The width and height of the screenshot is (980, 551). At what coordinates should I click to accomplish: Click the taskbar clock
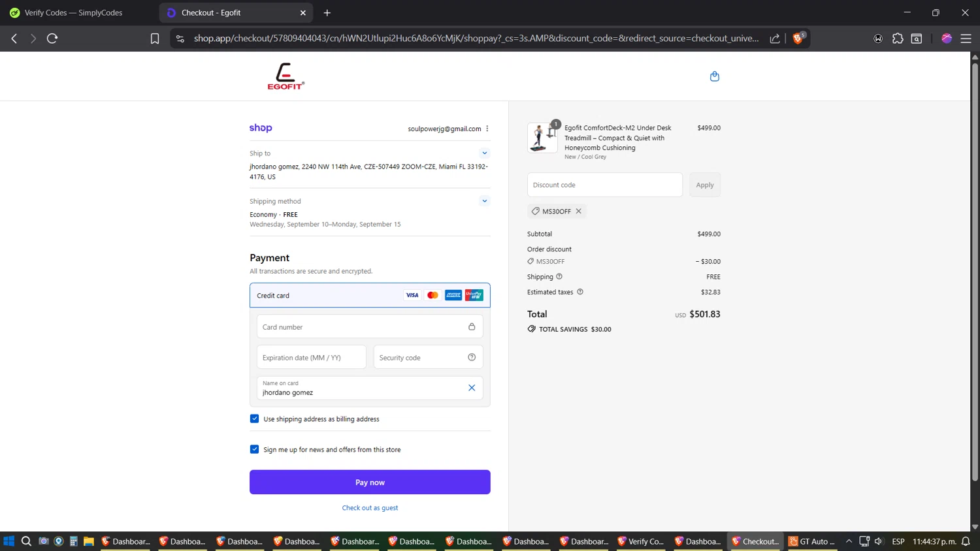point(934,541)
